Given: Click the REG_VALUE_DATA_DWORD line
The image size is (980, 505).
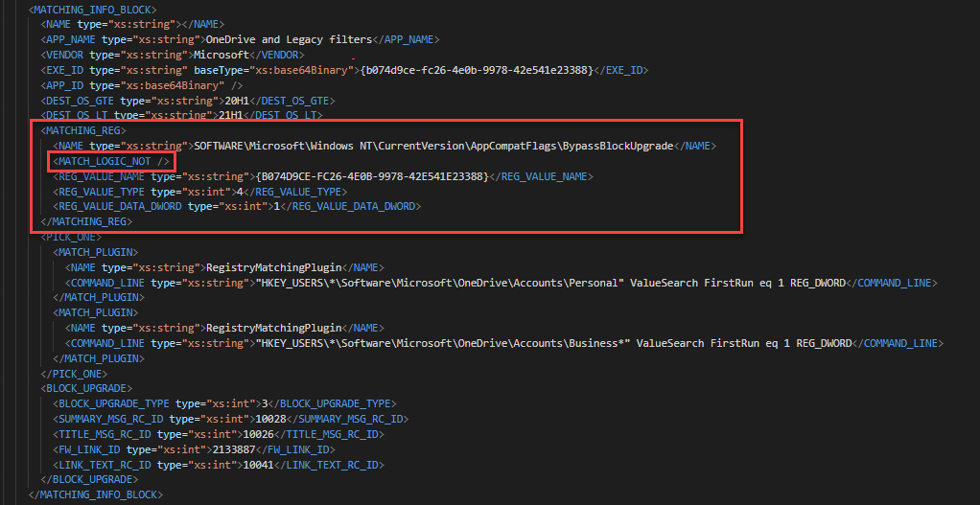Looking at the screenshot, I should (237, 206).
